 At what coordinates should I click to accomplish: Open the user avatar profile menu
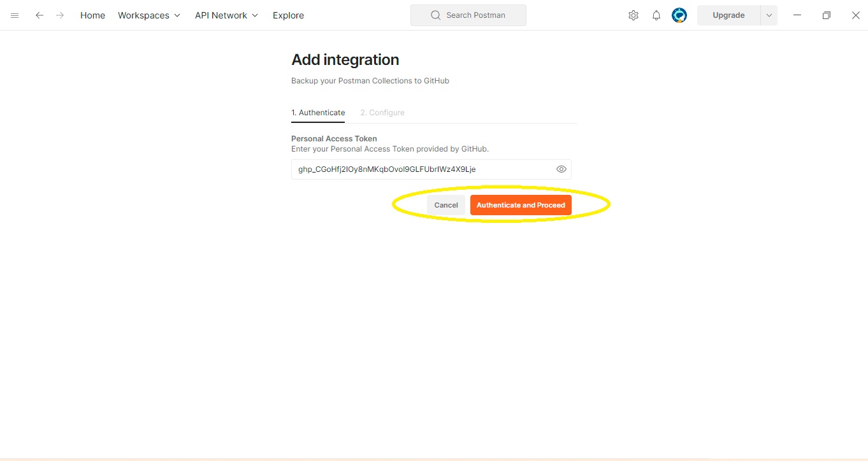679,15
